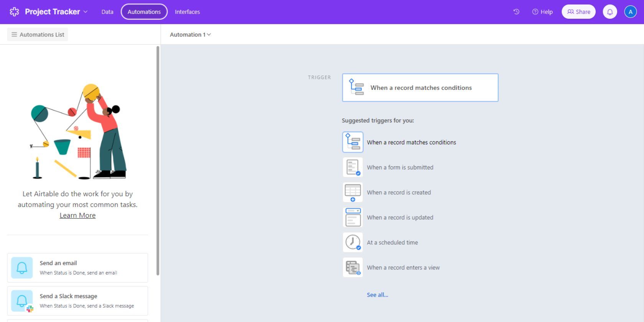Select the record updated trigger icon

pyautogui.click(x=353, y=217)
